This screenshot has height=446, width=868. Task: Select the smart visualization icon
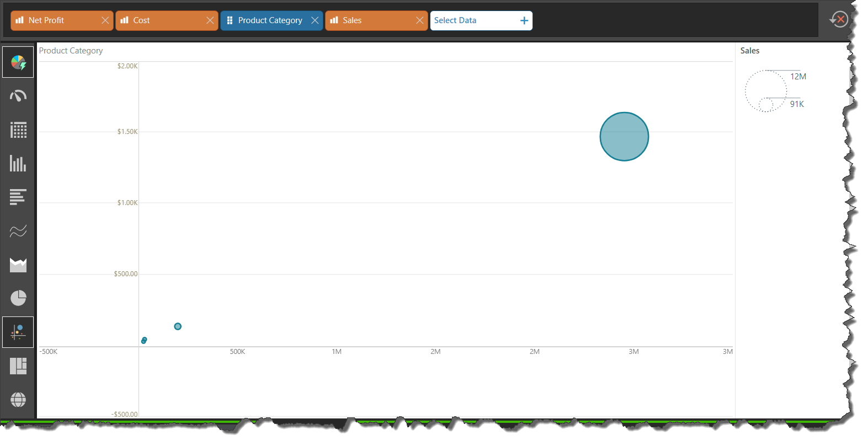pyautogui.click(x=18, y=62)
